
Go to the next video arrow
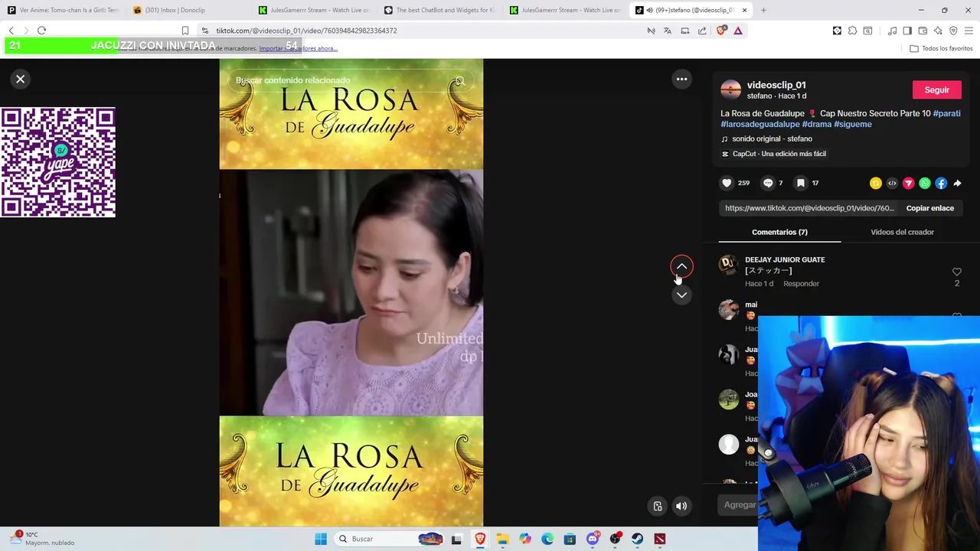[681, 295]
